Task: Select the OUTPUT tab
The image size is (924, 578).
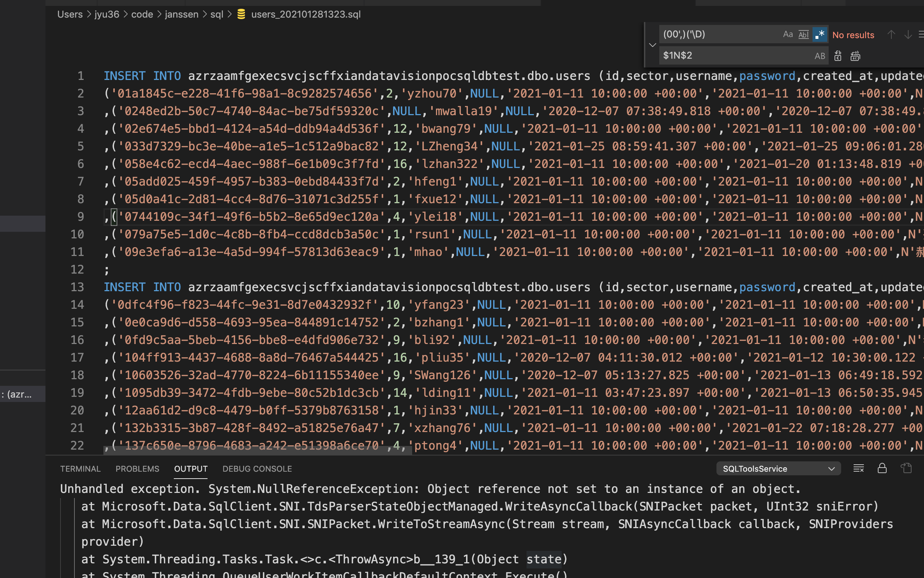Action: coord(191,469)
